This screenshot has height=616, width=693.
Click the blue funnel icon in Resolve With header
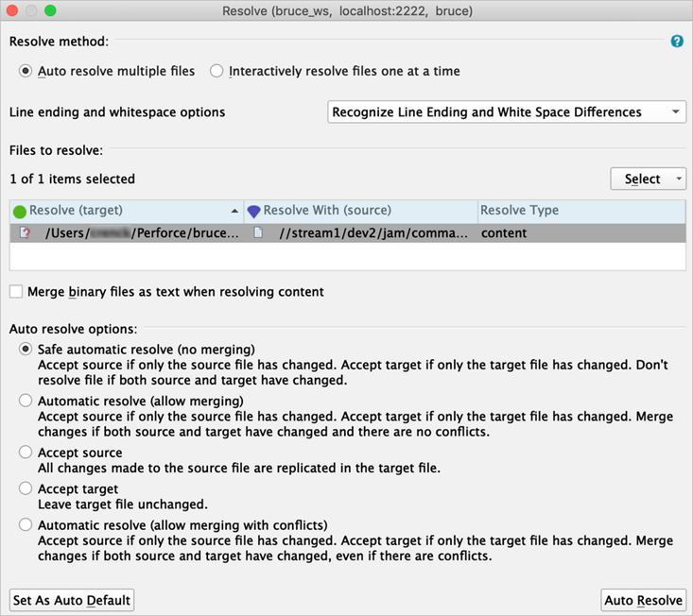(253, 211)
